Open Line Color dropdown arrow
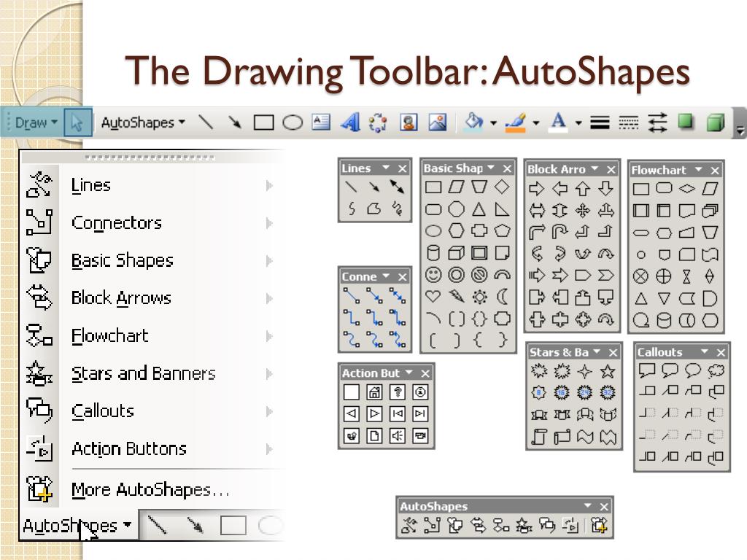747x560 pixels. [x=536, y=122]
